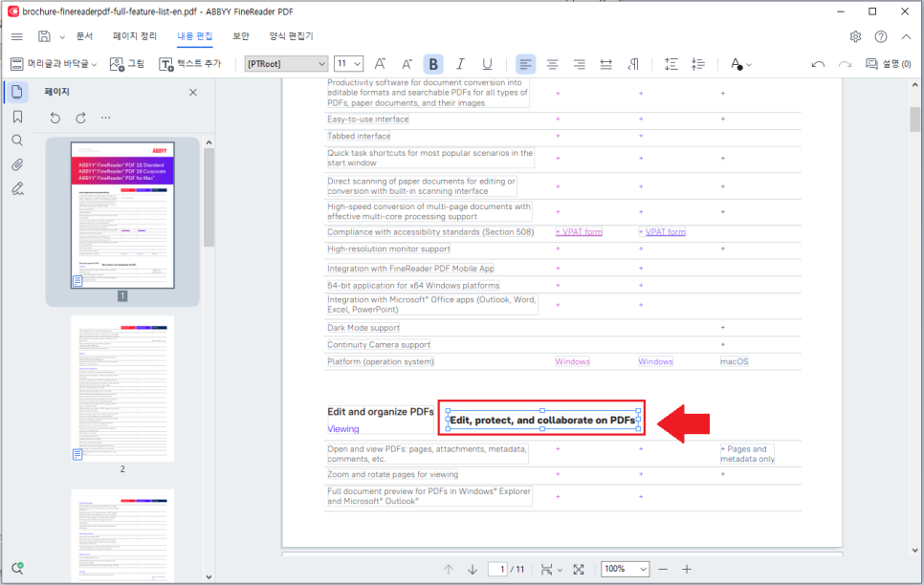The image size is (924, 585).
Task: Open the page view mode dropdown
Action: click(552, 569)
